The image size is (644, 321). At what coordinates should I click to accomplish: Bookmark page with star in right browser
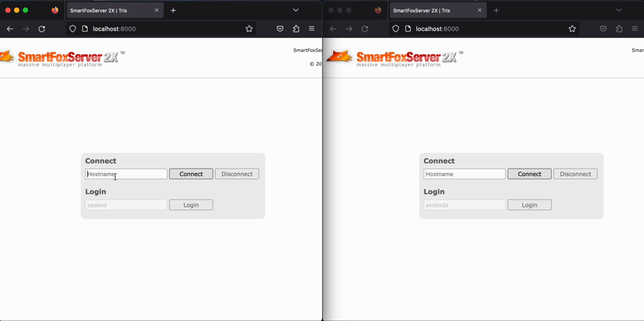[x=572, y=29]
